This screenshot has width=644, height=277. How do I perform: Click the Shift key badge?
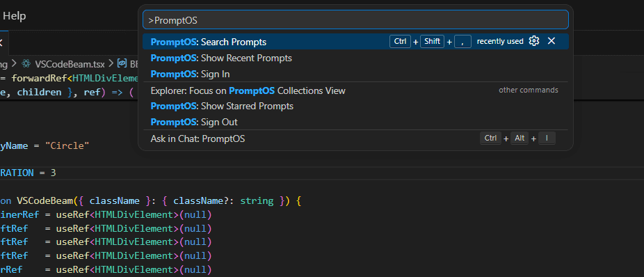pos(432,42)
